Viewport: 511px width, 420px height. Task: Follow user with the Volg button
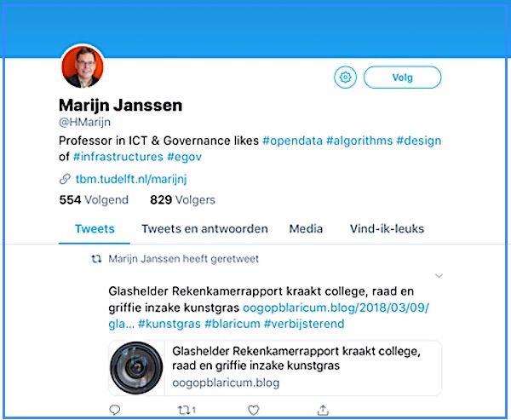click(402, 78)
